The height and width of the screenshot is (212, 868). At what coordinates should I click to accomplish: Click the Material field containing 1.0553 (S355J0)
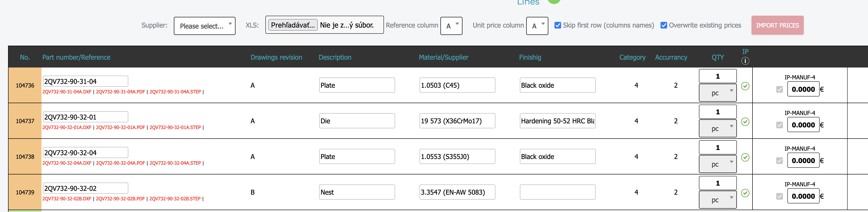coord(457,157)
